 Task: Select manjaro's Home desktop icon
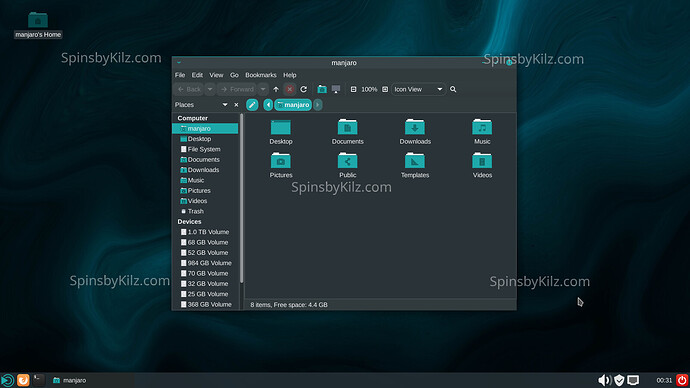38,25
